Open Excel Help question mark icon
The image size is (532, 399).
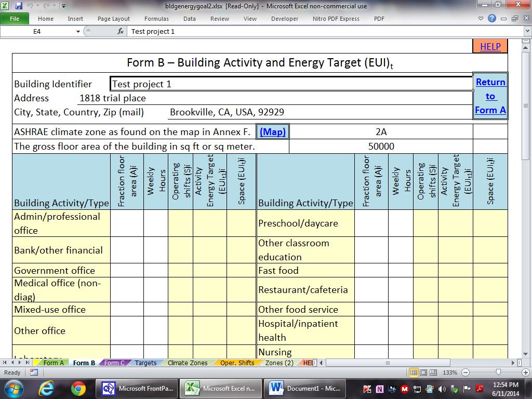492,19
